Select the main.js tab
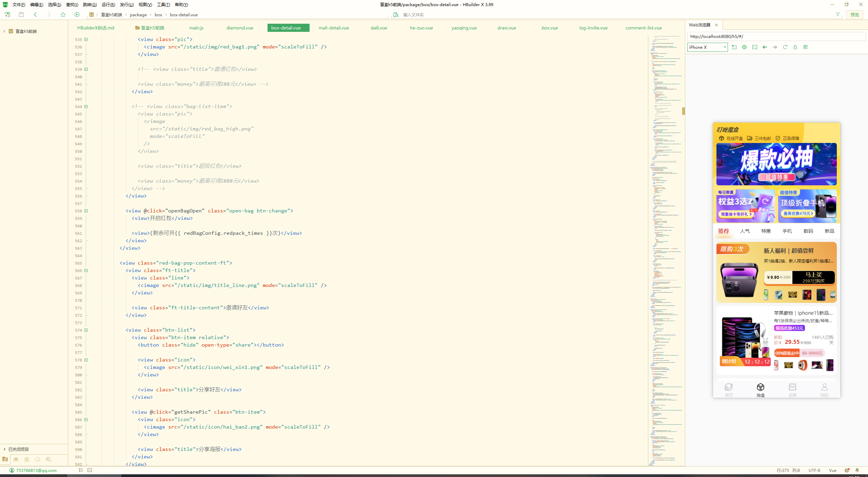This screenshot has height=477, width=868. (x=196, y=27)
